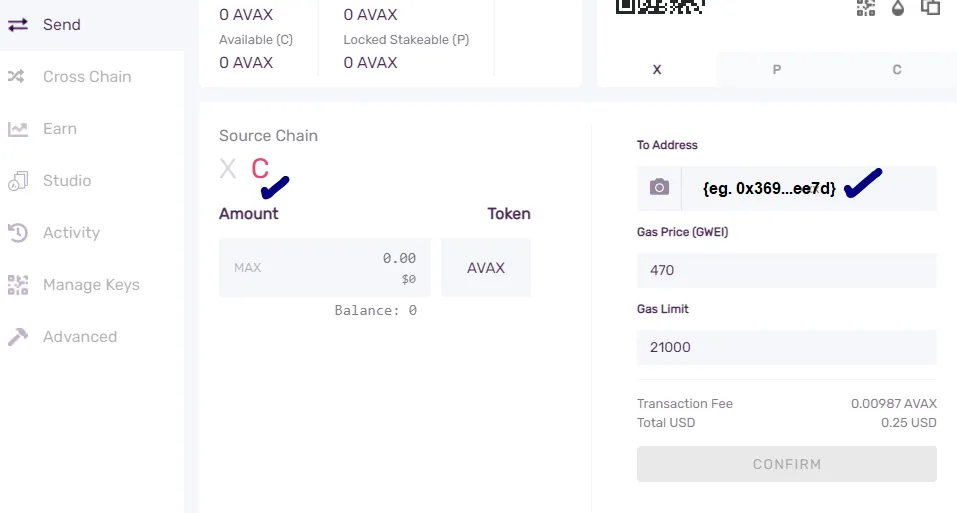Click the faucet droplet icon near address

tap(898, 7)
